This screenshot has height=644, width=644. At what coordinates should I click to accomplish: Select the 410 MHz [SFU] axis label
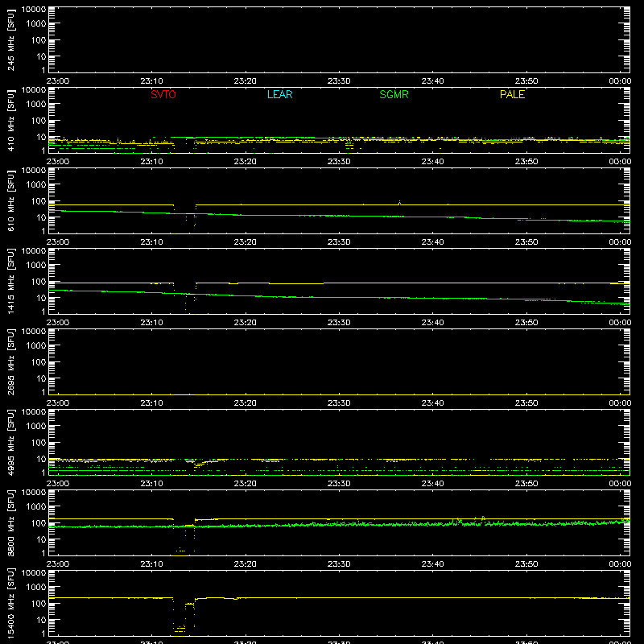[10, 120]
